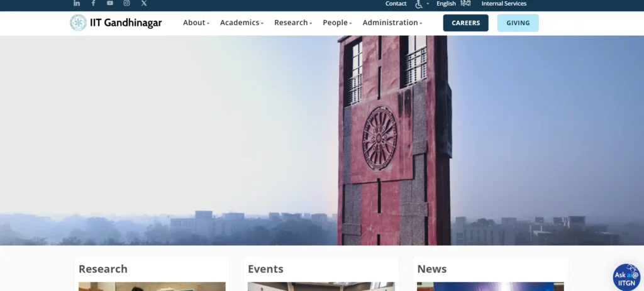Expand the accessibility options arrow

coord(428,4)
